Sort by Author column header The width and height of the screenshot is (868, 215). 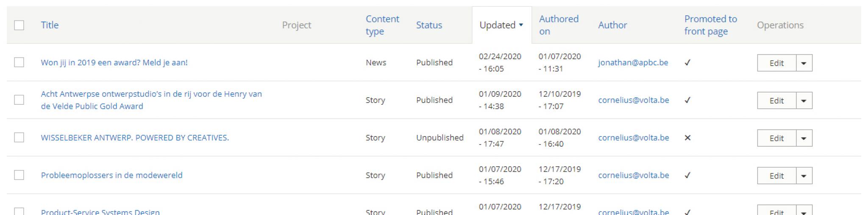point(612,25)
